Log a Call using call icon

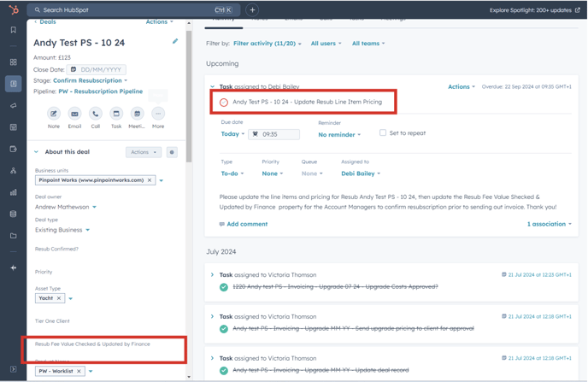[95, 114]
